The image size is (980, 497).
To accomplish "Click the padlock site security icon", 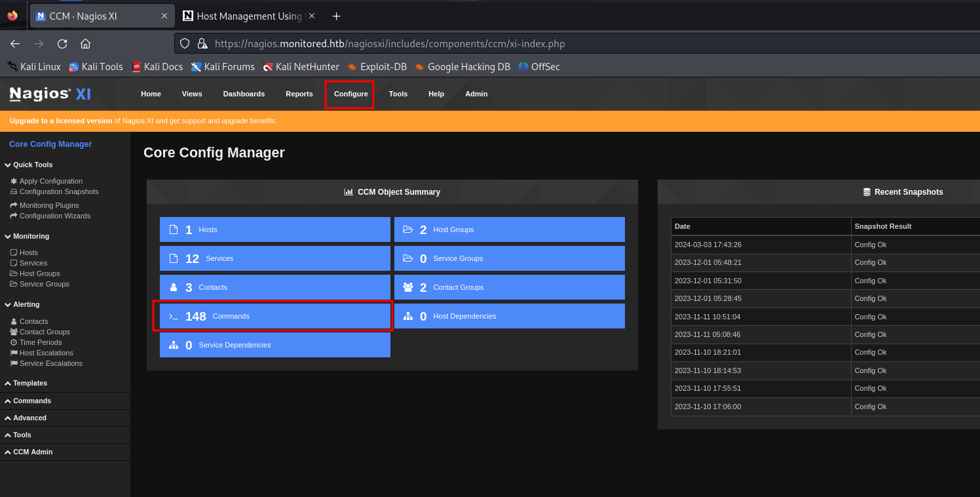I will pos(202,44).
